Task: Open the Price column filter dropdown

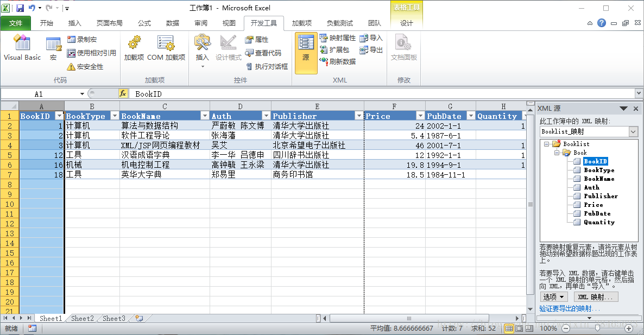Action: pyautogui.click(x=420, y=116)
